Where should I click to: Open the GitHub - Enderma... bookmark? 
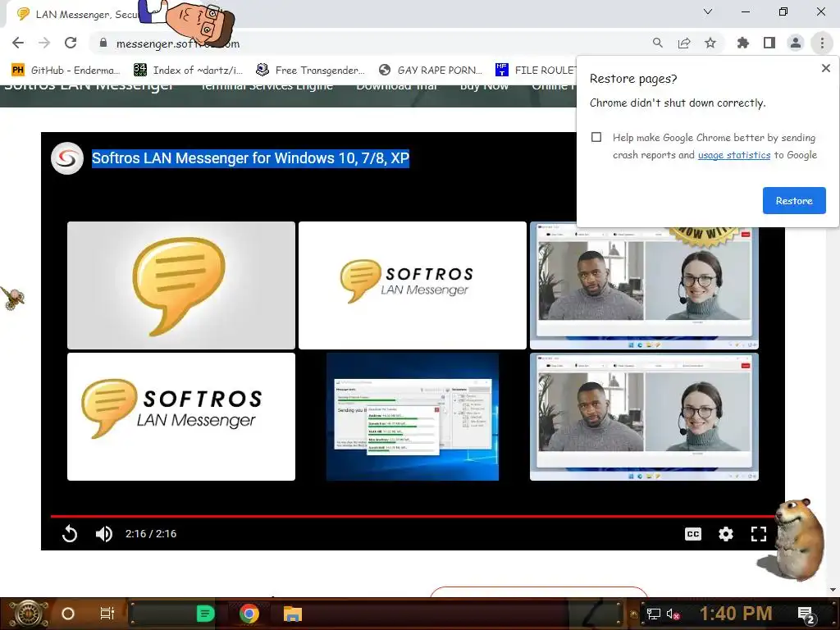point(66,71)
